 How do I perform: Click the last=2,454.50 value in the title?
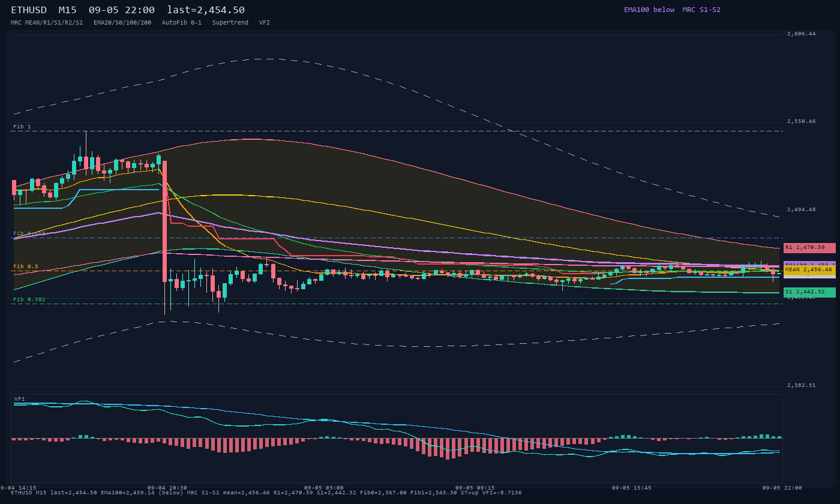[x=206, y=10]
